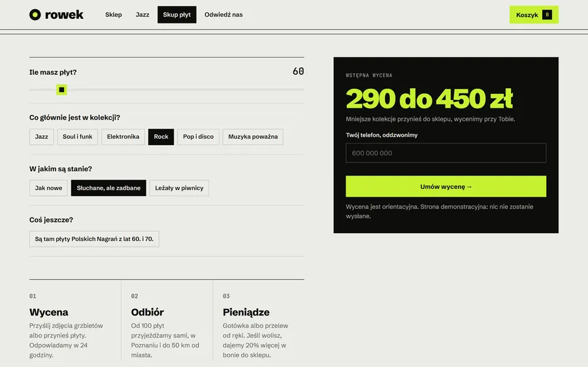Click the record count slider handle
Screen dimensions: 588x367
pyautogui.click(x=61, y=89)
